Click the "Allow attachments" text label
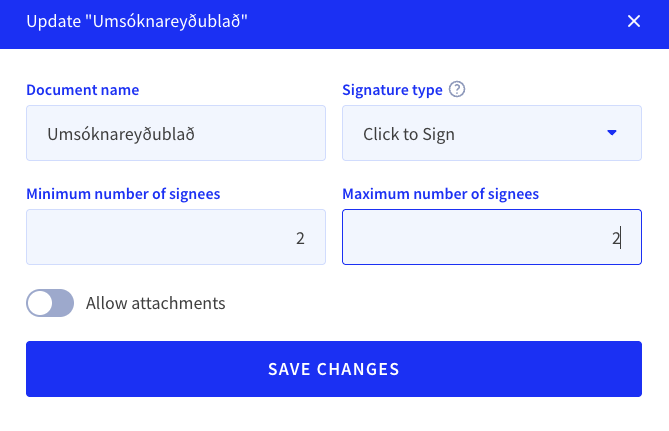 tap(155, 303)
